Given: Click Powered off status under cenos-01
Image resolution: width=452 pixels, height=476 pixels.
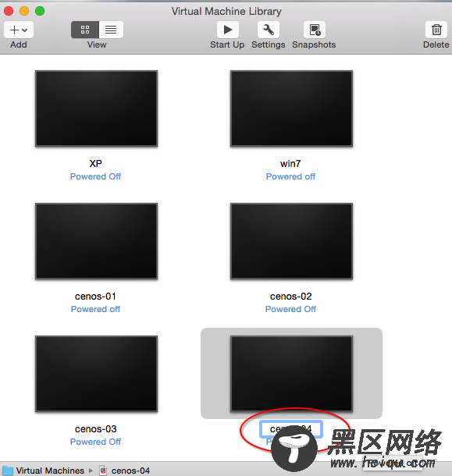Looking at the screenshot, I should [x=95, y=309].
